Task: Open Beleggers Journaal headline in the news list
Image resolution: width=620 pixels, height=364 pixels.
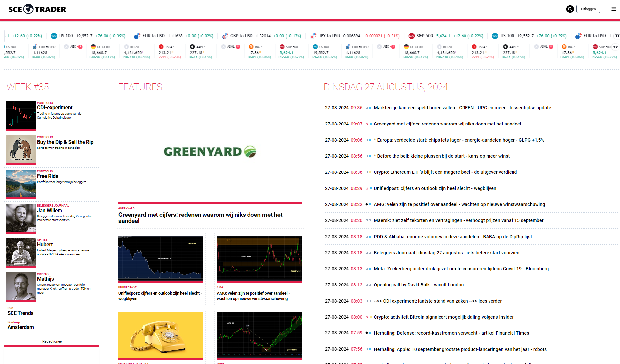Action: (446, 253)
